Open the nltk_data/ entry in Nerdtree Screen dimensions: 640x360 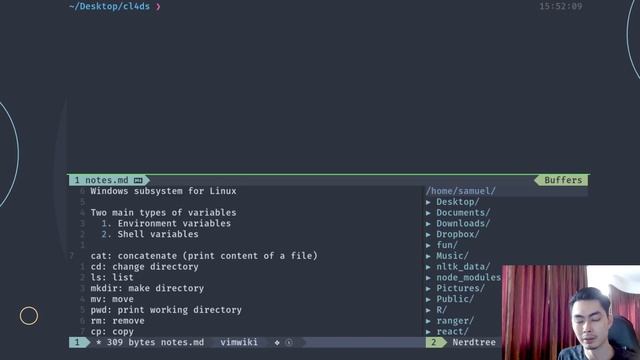463,267
